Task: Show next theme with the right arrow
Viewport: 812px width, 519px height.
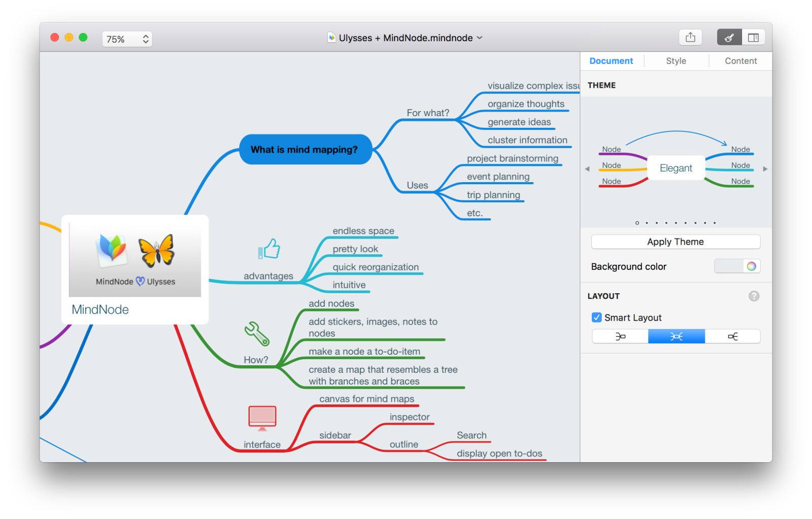Action: point(765,169)
